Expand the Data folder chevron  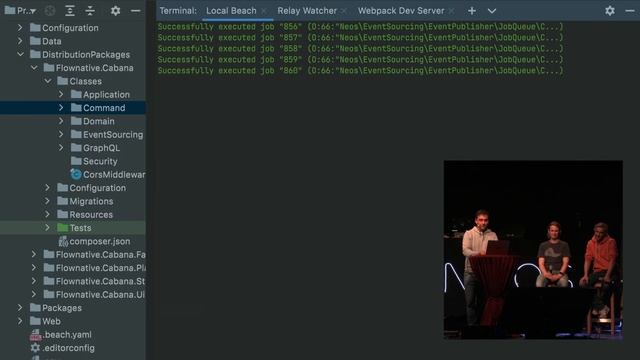point(20,41)
